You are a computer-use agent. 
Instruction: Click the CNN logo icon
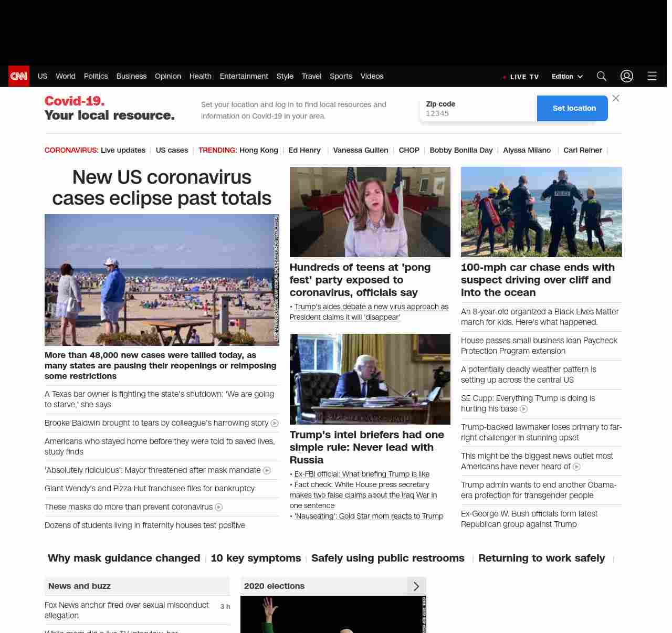19,76
